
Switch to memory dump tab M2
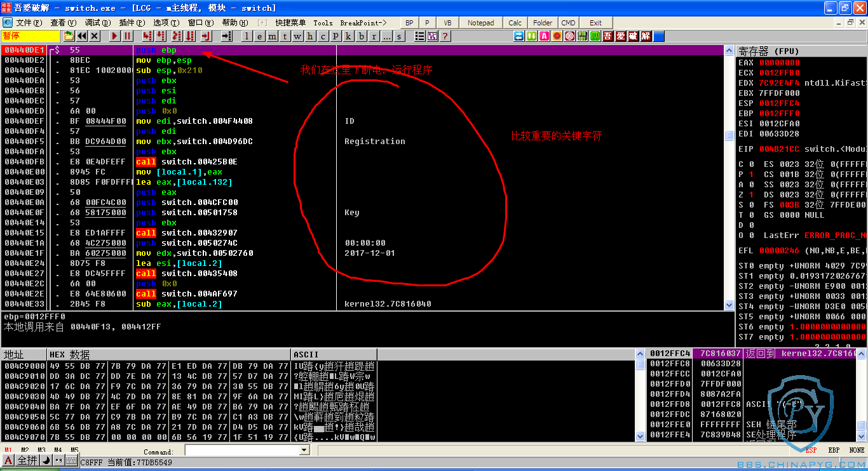click(25, 450)
